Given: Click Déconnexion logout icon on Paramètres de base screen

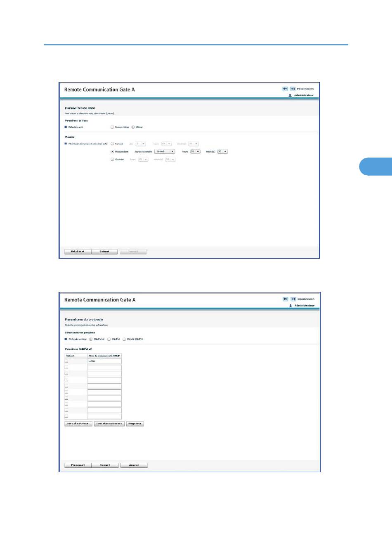Looking at the screenshot, I should [293, 89].
